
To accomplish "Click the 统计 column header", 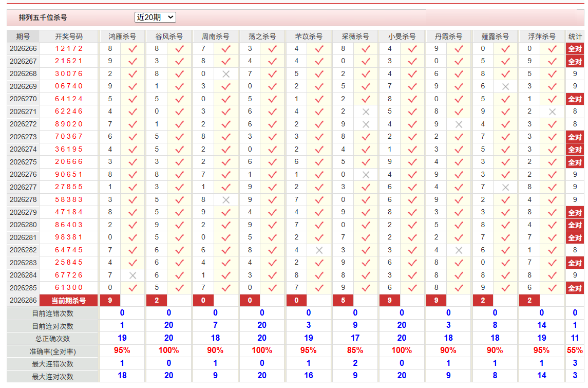I will 575,36.
